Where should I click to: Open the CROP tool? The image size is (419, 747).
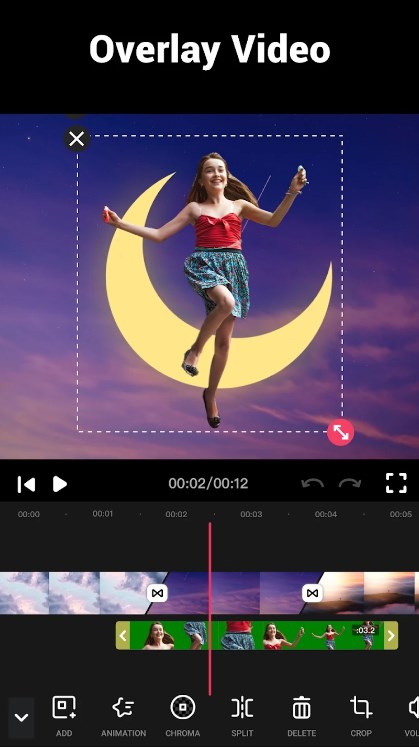pyautogui.click(x=361, y=716)
